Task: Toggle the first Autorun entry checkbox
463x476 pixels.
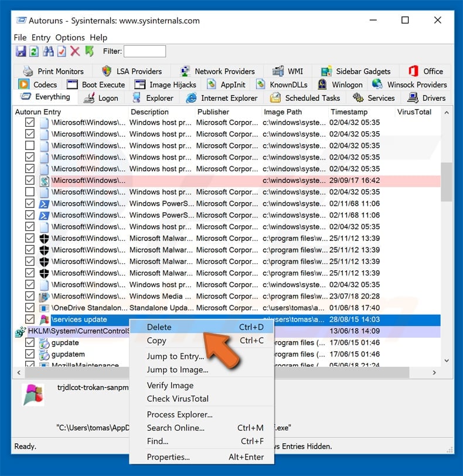Action: click(x=30, y=123)
